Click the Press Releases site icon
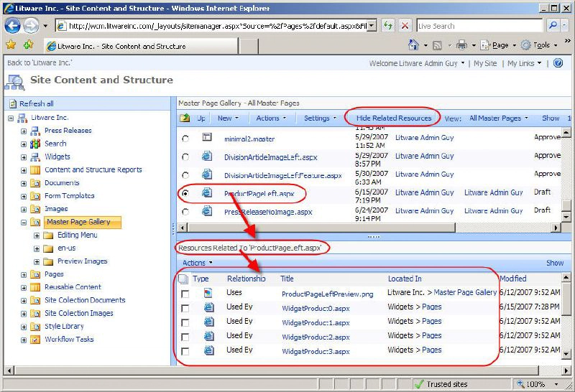 [35, 131]
